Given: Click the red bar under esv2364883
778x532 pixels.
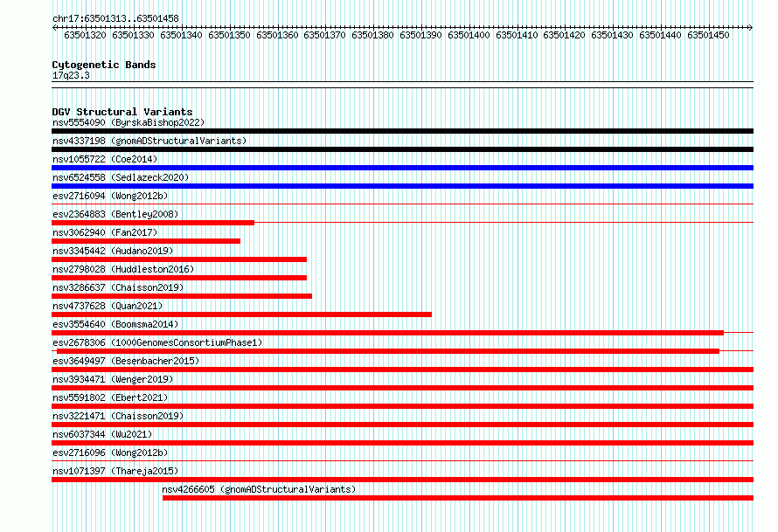Looking at the screenshot, I should point(153,223).
